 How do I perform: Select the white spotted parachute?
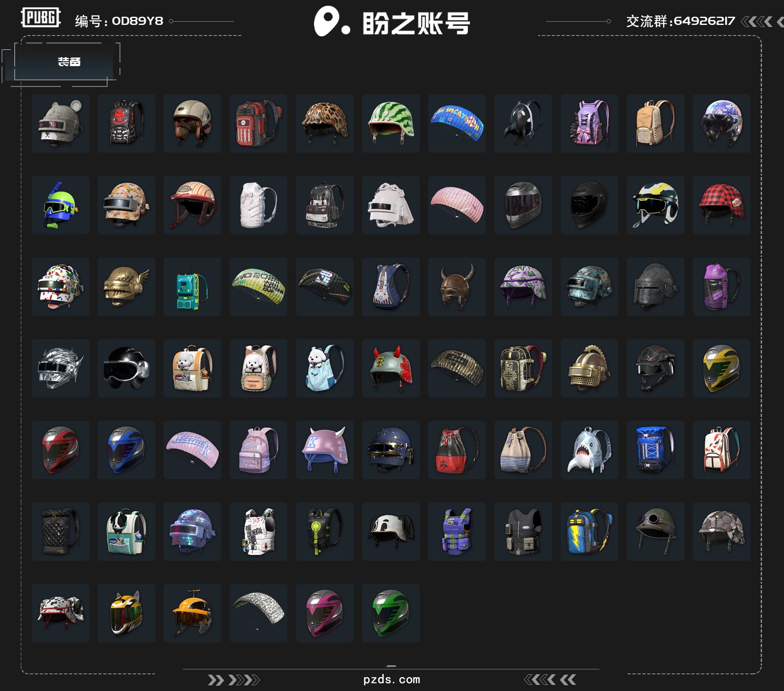[x=258, y=613]
